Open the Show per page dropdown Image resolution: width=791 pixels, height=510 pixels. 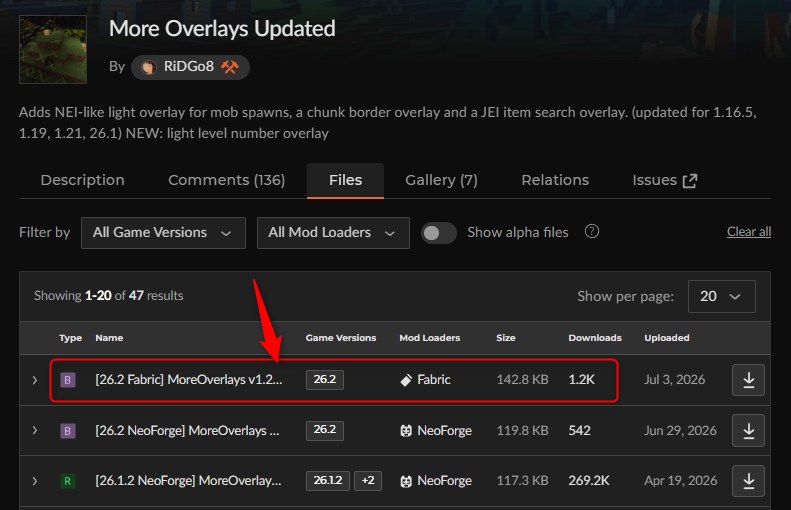click(x=721, y=296)
